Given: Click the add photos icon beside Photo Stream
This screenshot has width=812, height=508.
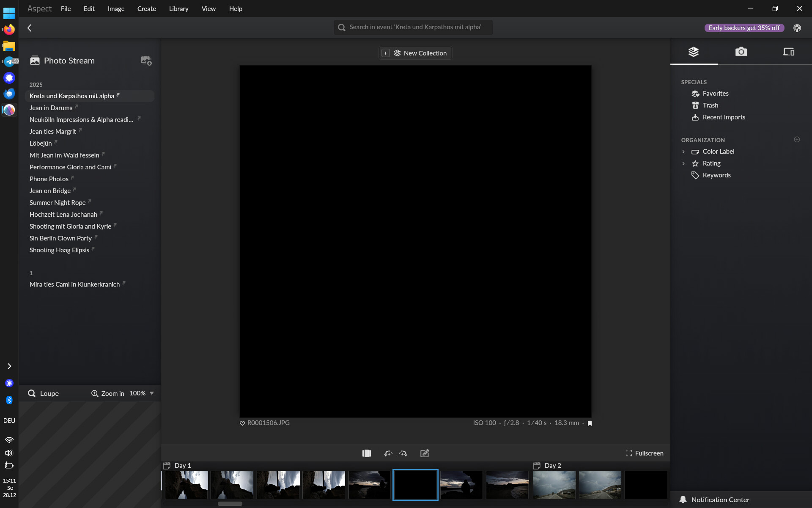Looking at the screenshot, I should [146, 61].
